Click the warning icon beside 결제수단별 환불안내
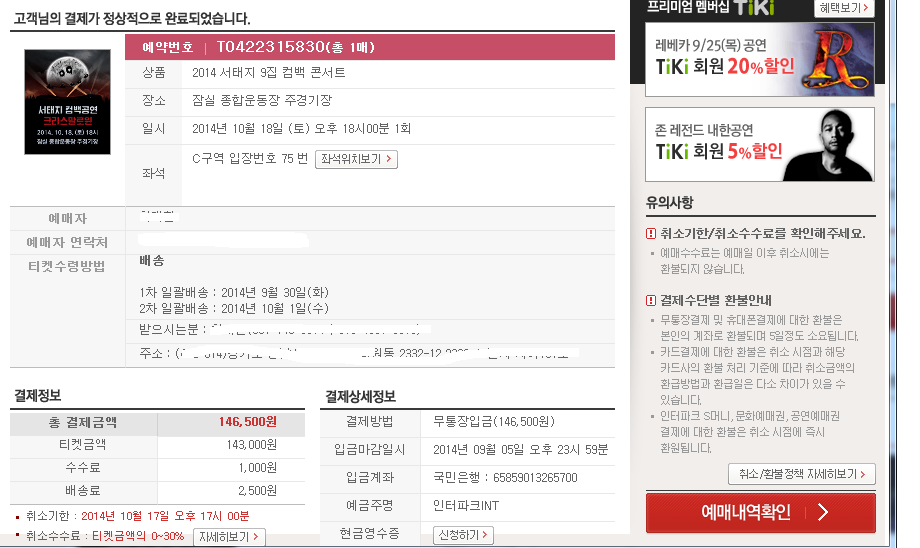 [651, 300]
